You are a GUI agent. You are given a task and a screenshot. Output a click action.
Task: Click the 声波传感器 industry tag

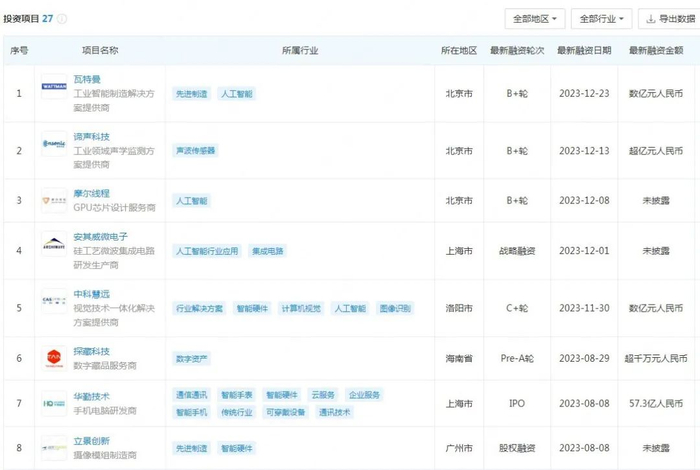coord(196,150)
